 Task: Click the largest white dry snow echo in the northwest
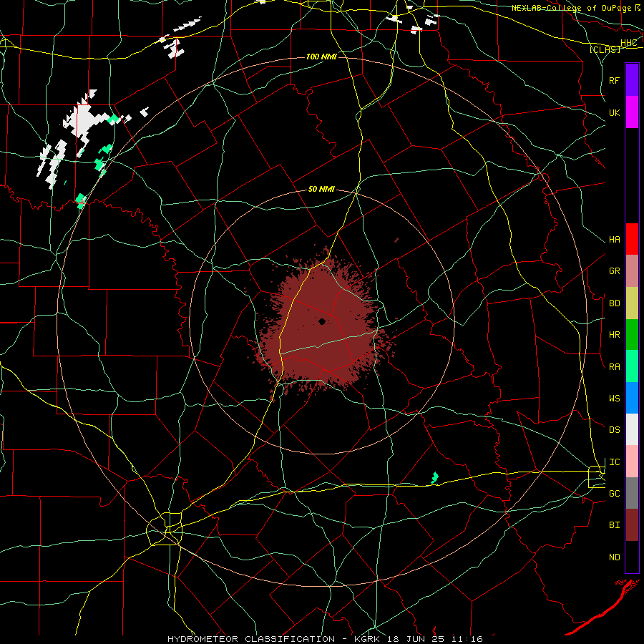pyautogui.click(x=84, y=118)
